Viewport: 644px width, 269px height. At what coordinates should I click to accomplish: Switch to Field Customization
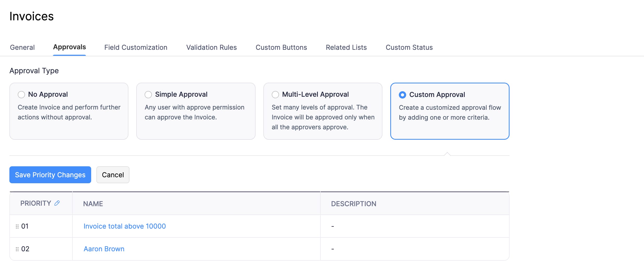pyautogui.click(x=135, y=47)
